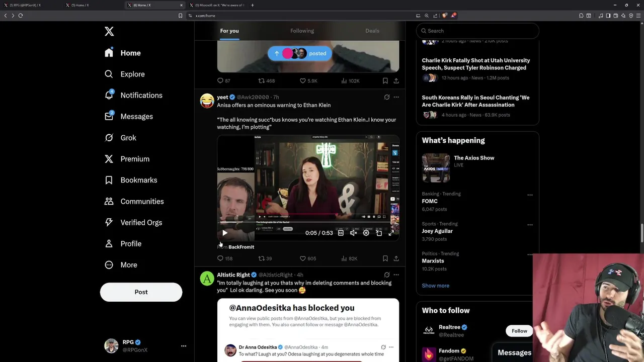This screenshot has height=362, width=644.
Task: Bookmark the top post with 5.9K likes
Action: pos(385,80)
